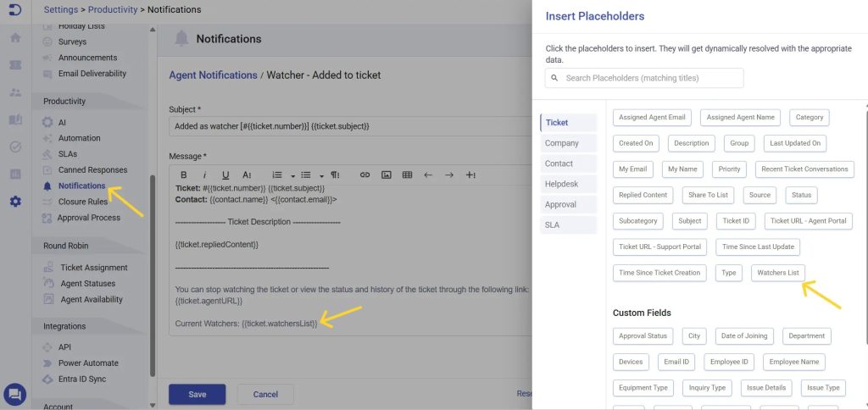The width and height of the screenshot is (868, 410).
Task: Open Entra ID Sync integration settings
Action: (82, 380)
